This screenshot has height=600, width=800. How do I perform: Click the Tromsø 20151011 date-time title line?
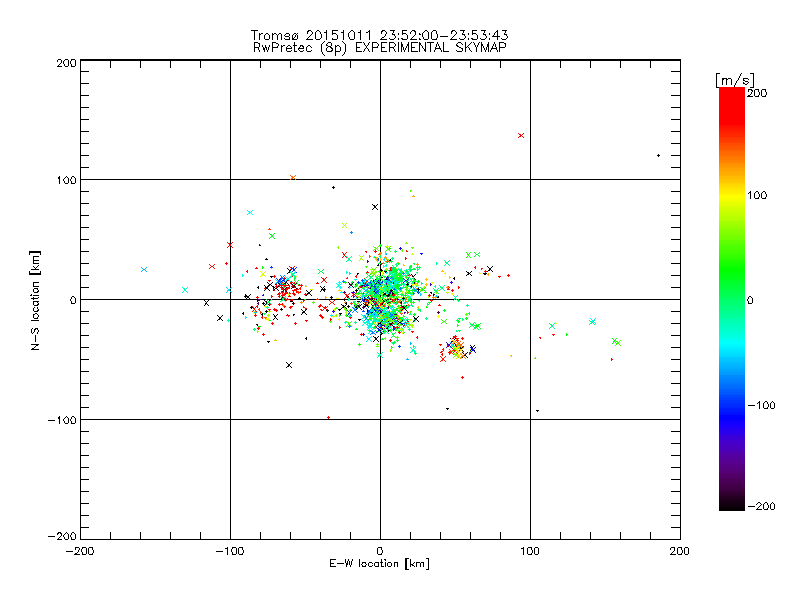point(379,35)
